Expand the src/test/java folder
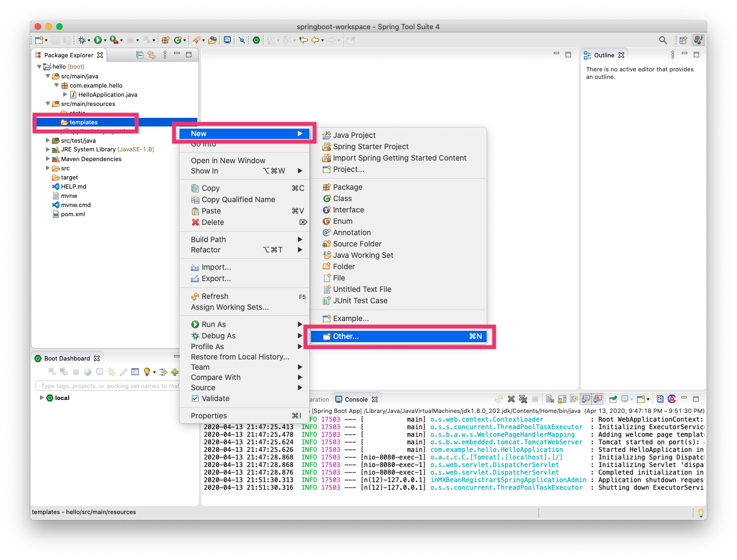This screenshot has height=560, width=737. [x=48, y=141]
